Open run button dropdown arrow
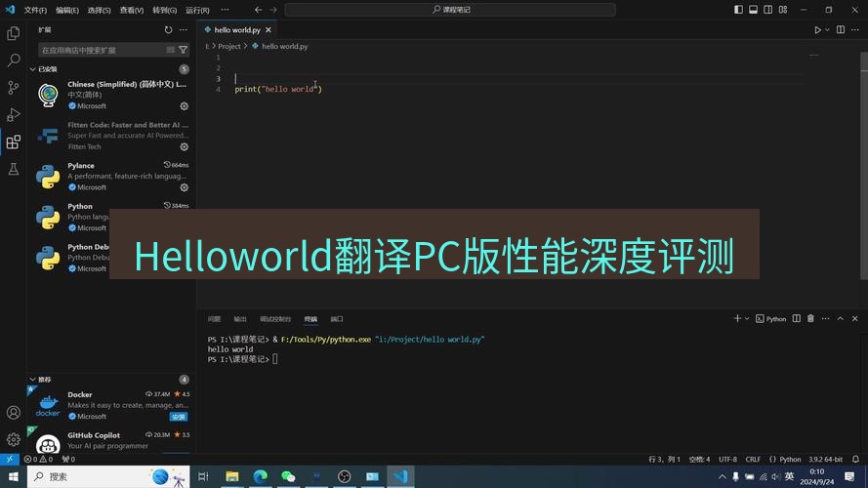 point(827,30)
